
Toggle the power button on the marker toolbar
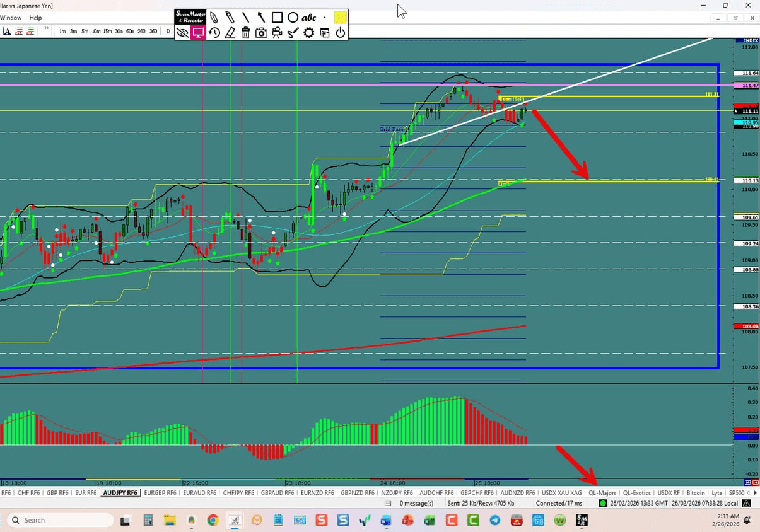click(x=340, y=33)
